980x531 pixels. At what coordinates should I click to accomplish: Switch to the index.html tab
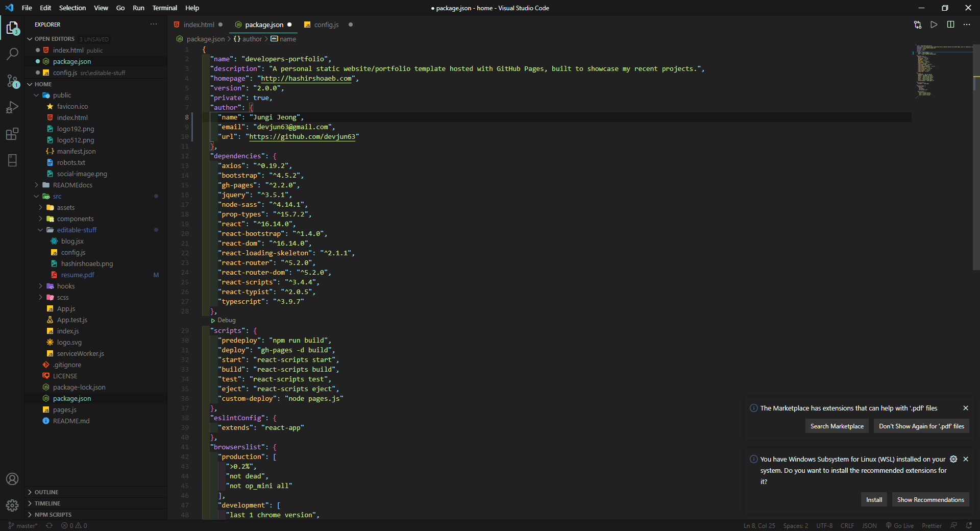click(x=199, y=25)
